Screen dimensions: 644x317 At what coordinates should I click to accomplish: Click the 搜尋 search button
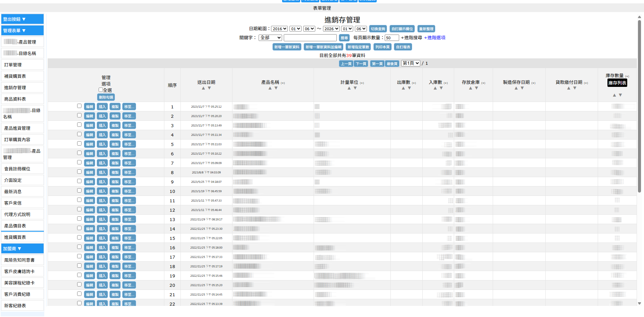coord(344,38)
